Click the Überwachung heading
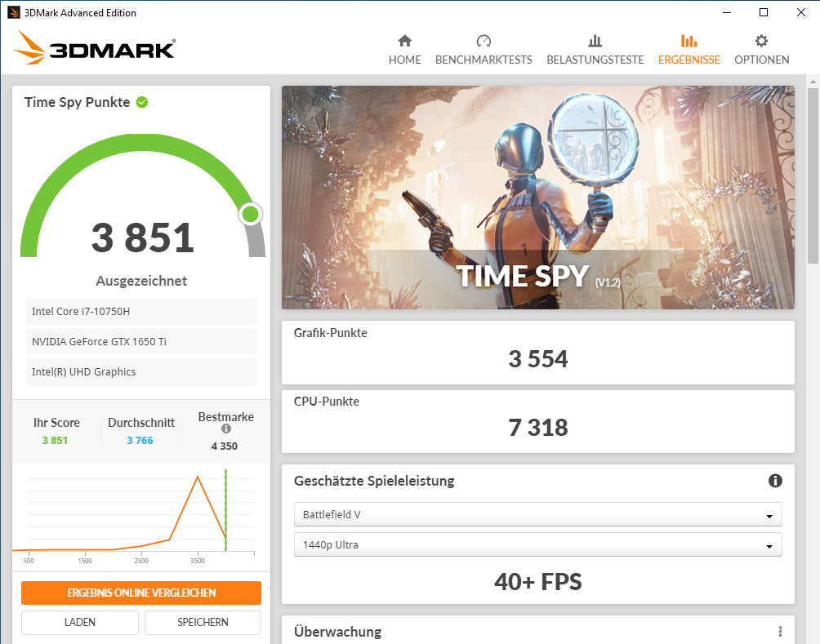Viewport: 820px width, 644px height. [x=337, y=632]
